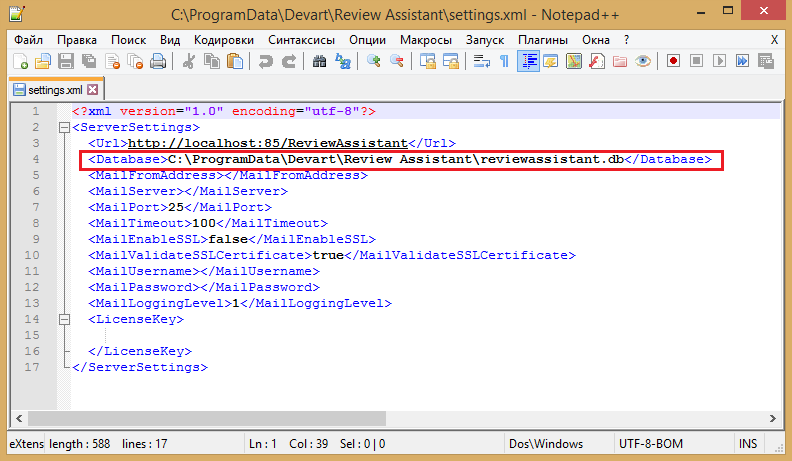Viewport: 792px width, 461px height.
Task: Print the document
Action: tap(158, 62)
